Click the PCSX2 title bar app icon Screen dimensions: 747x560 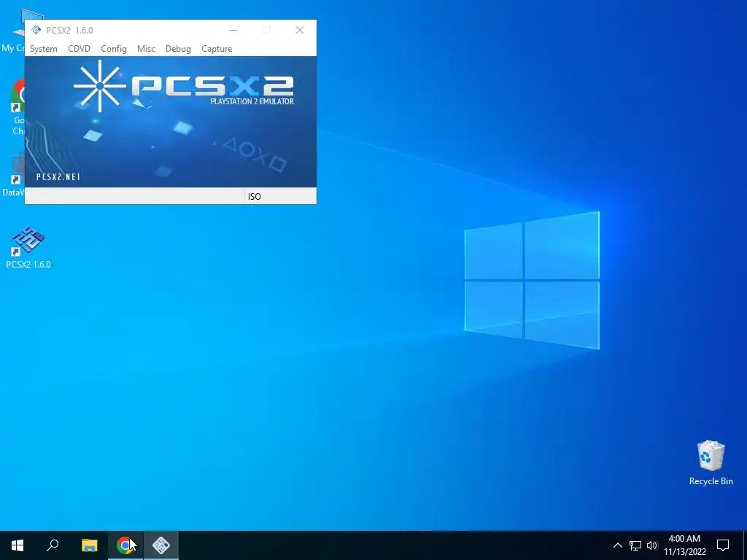(x=36, y=30)
